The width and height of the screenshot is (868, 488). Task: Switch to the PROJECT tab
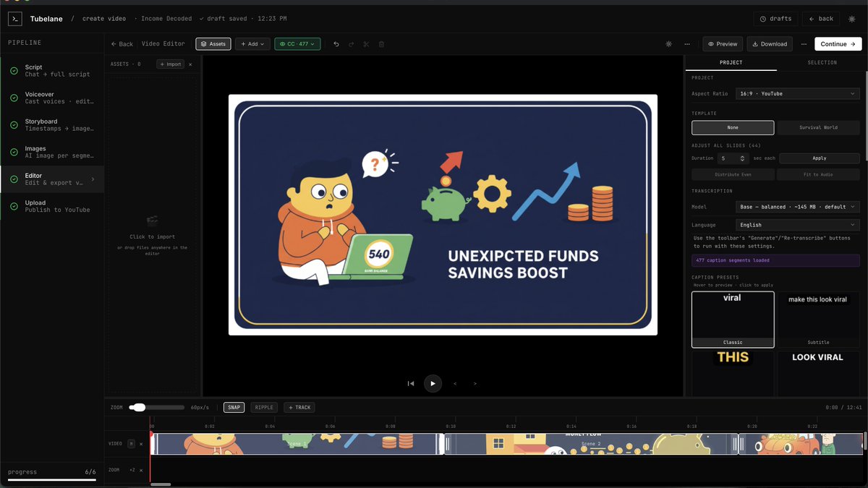[x=731, y=63]
